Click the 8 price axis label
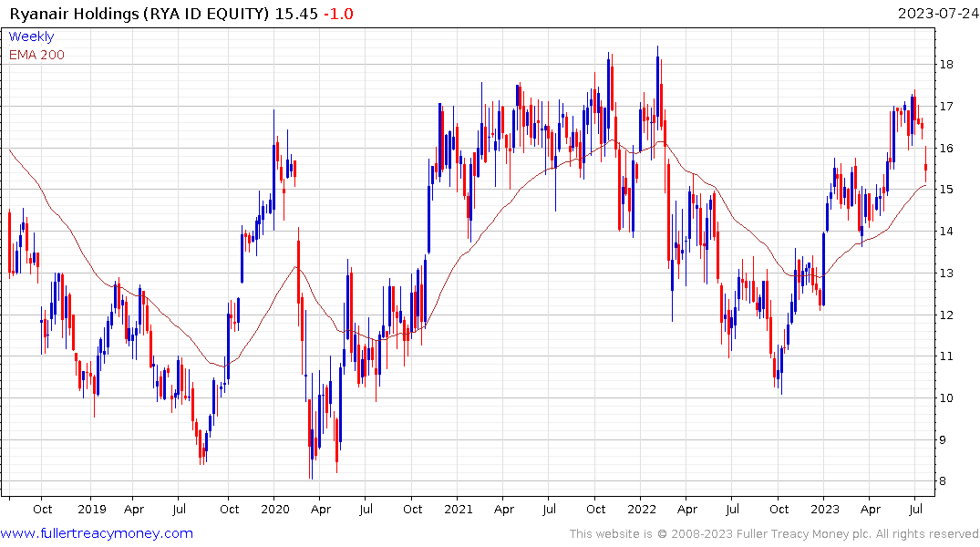The width and height of the screenshot is (980, 547). pyautogui.click(x=943, y=481)
